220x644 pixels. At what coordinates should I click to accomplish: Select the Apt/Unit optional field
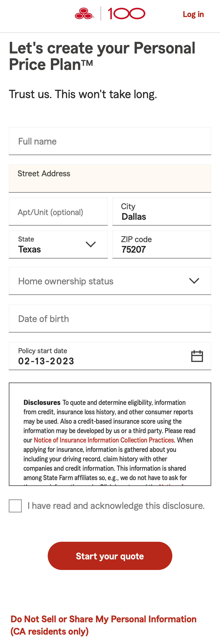click(x=58, y=212)
